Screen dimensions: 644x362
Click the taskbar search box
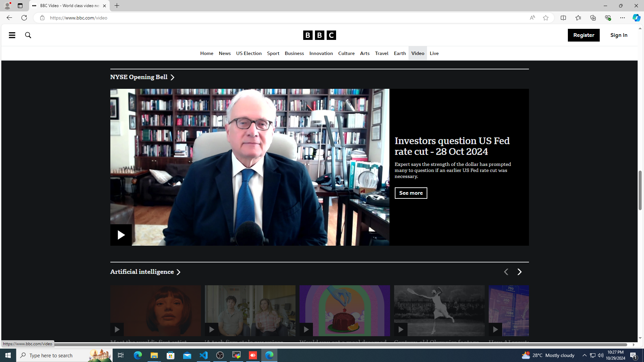(64, 355)
